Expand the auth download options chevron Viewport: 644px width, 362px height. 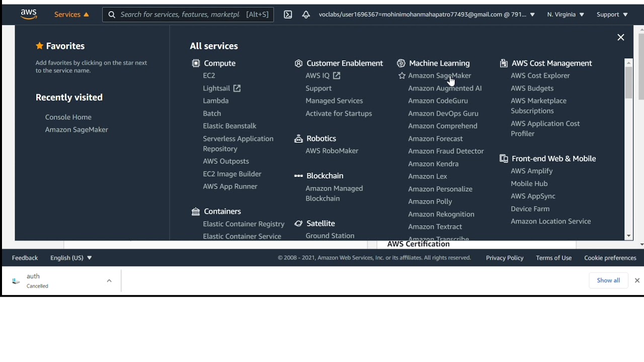(109, 281)
